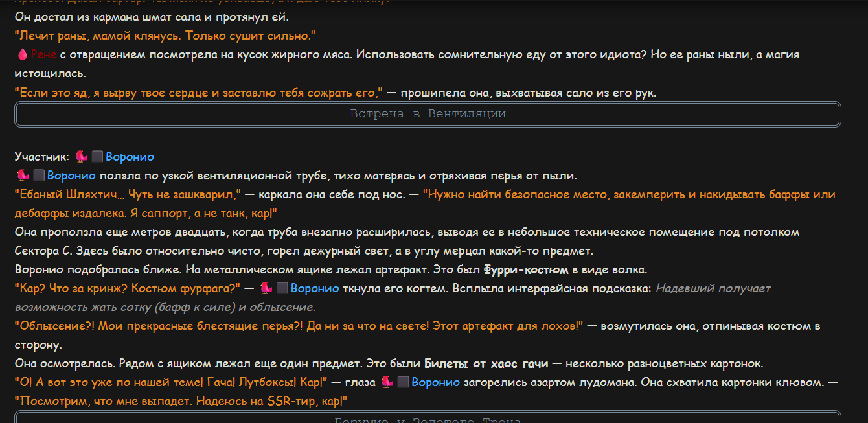Click the quote 'Посмотрим, что мне выпадет'
The image size is (868, 423).
181,401
